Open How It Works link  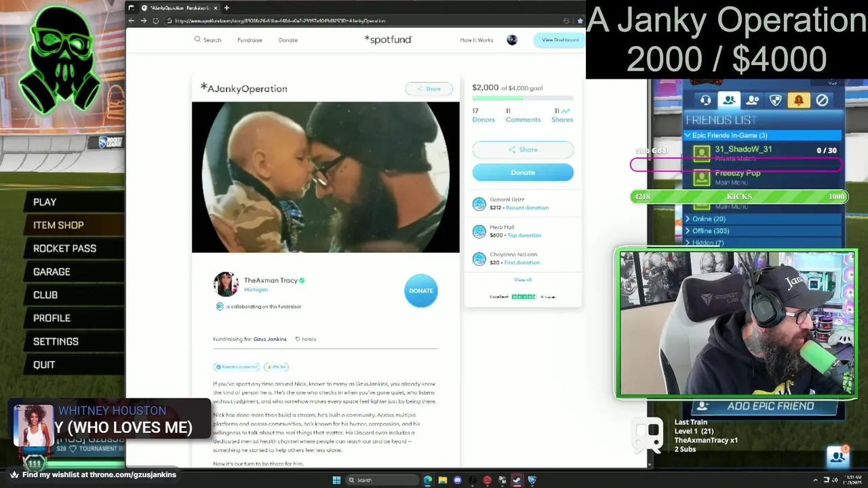(476, 40)
